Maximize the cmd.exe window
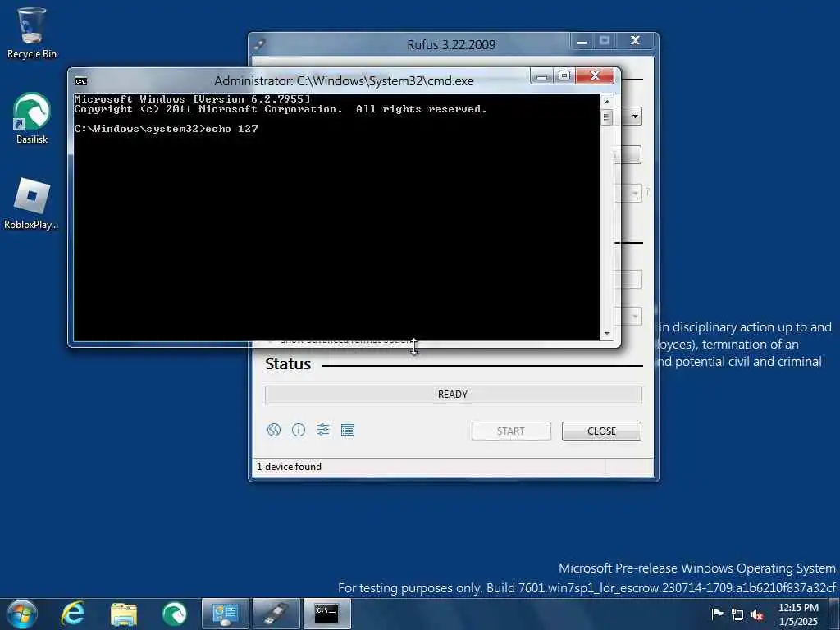 click(x=564, y=76)
